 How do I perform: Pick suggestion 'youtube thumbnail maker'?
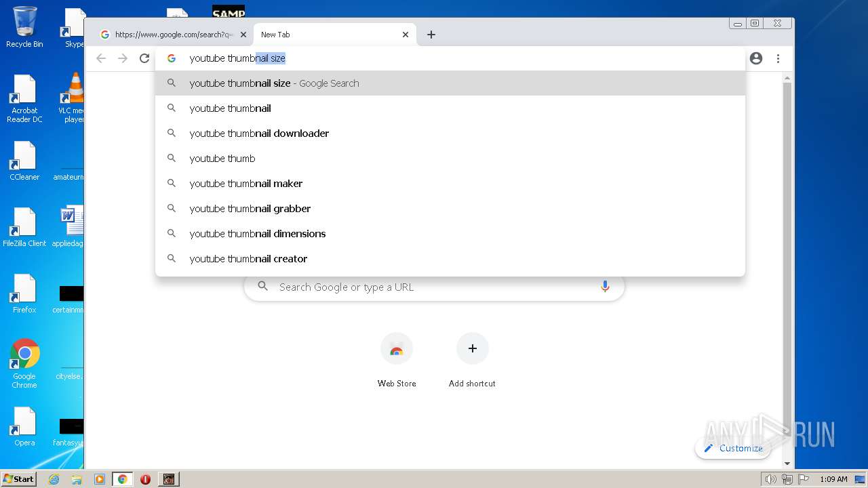[x=450, y=184]
